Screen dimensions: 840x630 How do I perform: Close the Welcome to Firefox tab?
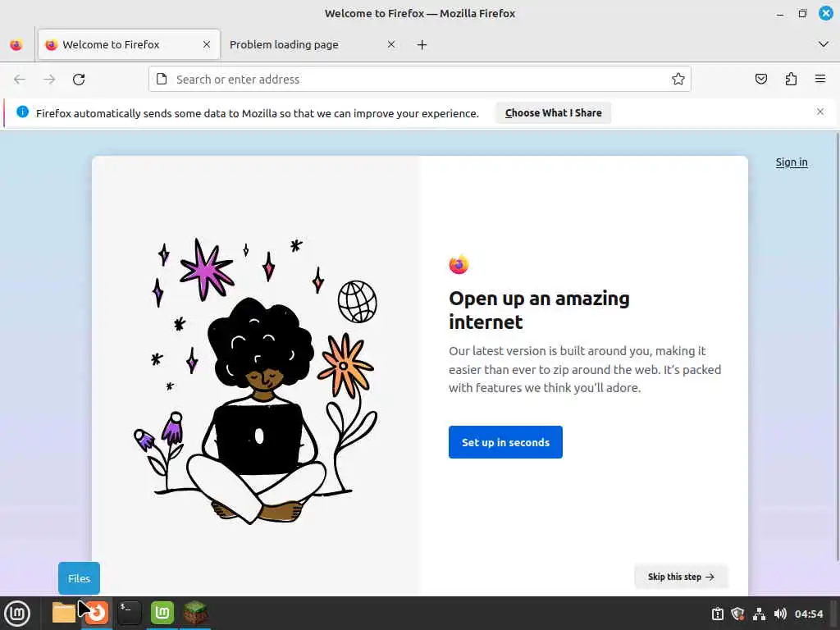point(206,44)
